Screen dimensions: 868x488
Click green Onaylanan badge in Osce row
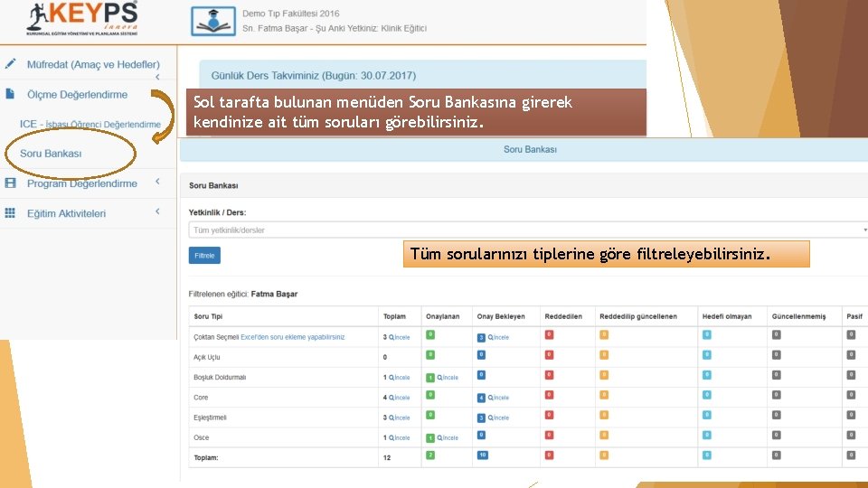coord(430,437)
